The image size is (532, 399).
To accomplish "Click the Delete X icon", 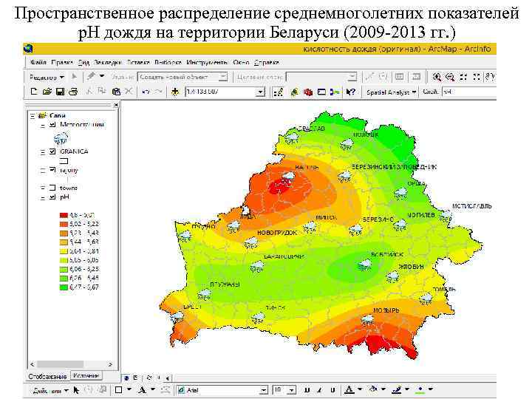I will [129, 92].
